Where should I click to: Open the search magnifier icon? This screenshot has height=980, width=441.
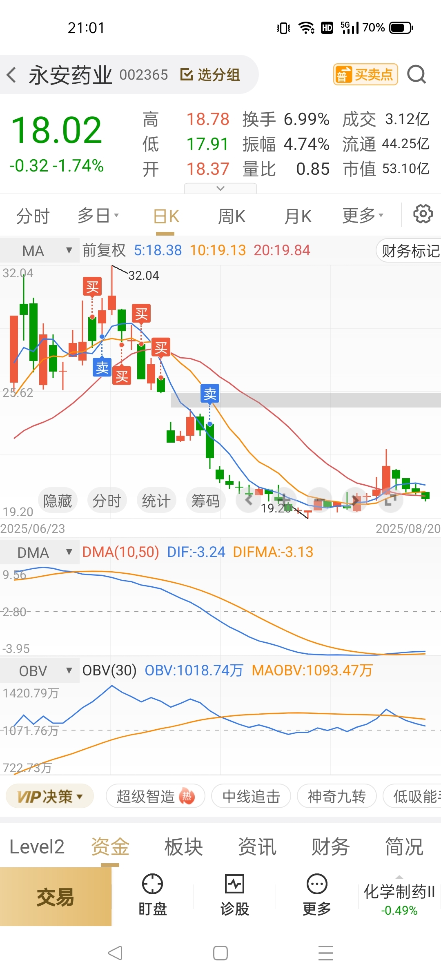pos(416,74)
